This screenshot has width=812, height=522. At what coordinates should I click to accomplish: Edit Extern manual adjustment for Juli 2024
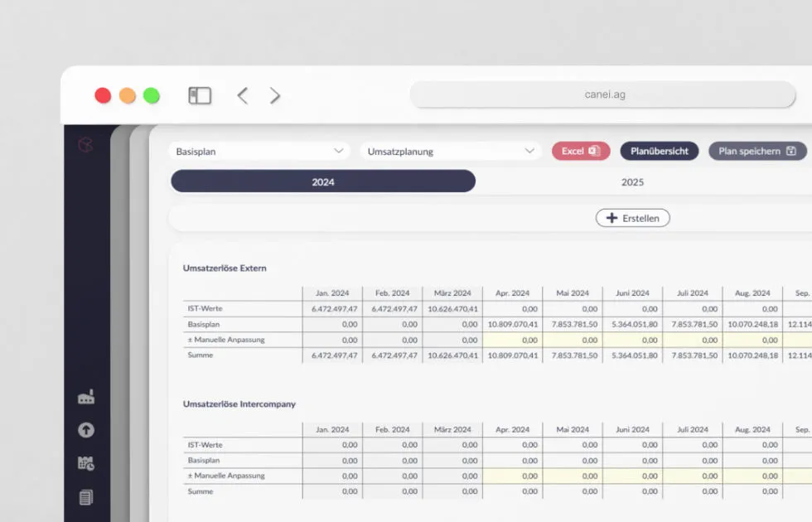click(x=693, y=340)
